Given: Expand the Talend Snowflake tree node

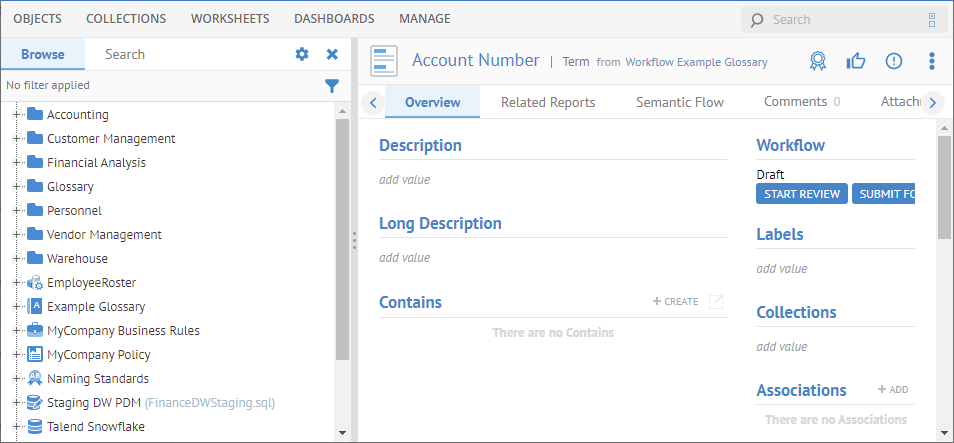Looking at the screenshot, I should pyautogui.click(x=17, y=427).
